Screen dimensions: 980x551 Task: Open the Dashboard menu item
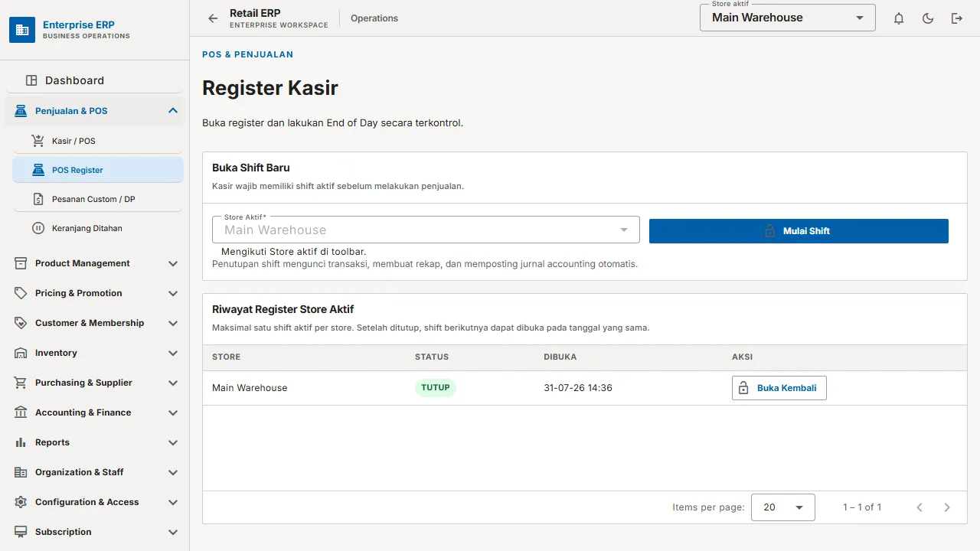[95, 80]
